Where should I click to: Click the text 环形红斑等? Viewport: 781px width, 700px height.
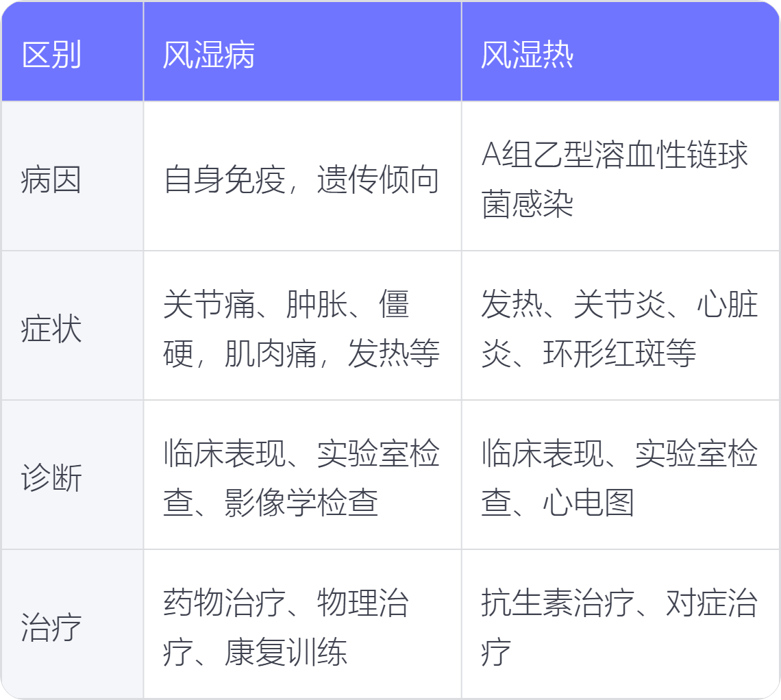click(x=619, y=354)
